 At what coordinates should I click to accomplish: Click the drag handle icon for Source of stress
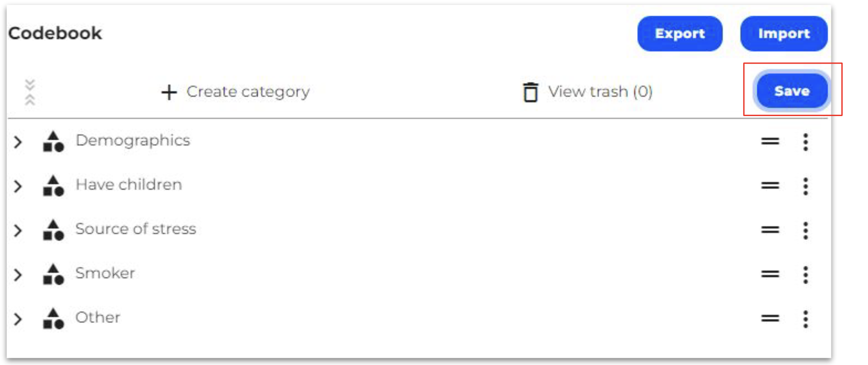770,230
